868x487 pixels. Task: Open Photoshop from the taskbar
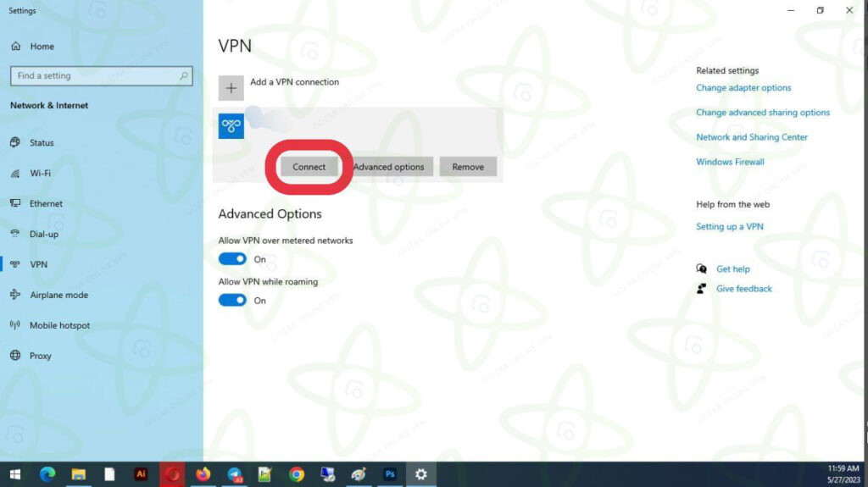tap(390, 474)
